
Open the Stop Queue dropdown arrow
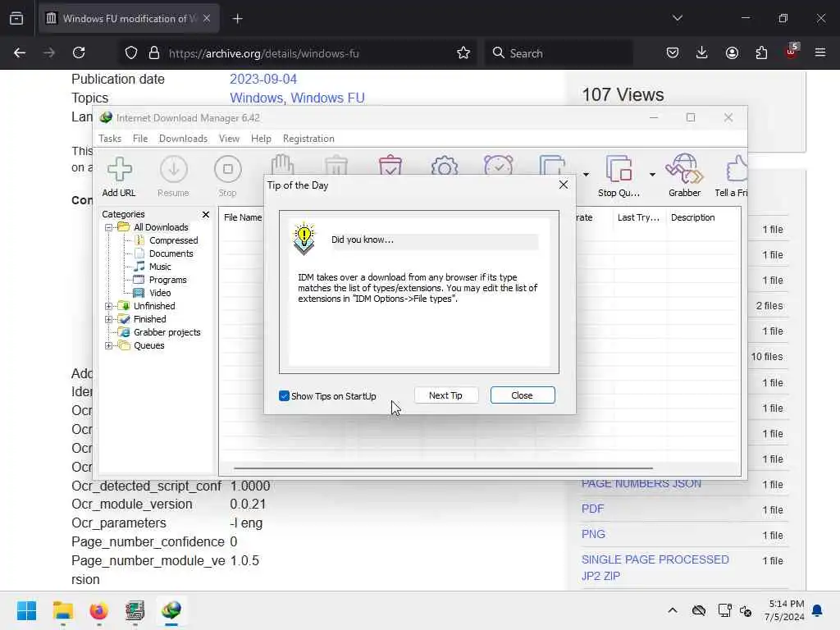652,175
